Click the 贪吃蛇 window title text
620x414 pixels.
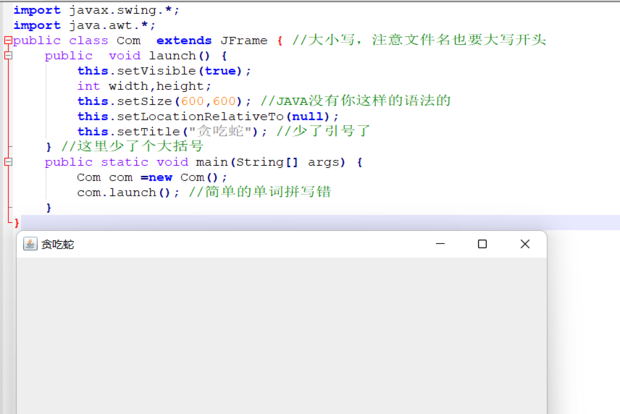click(x=58, y=245)
